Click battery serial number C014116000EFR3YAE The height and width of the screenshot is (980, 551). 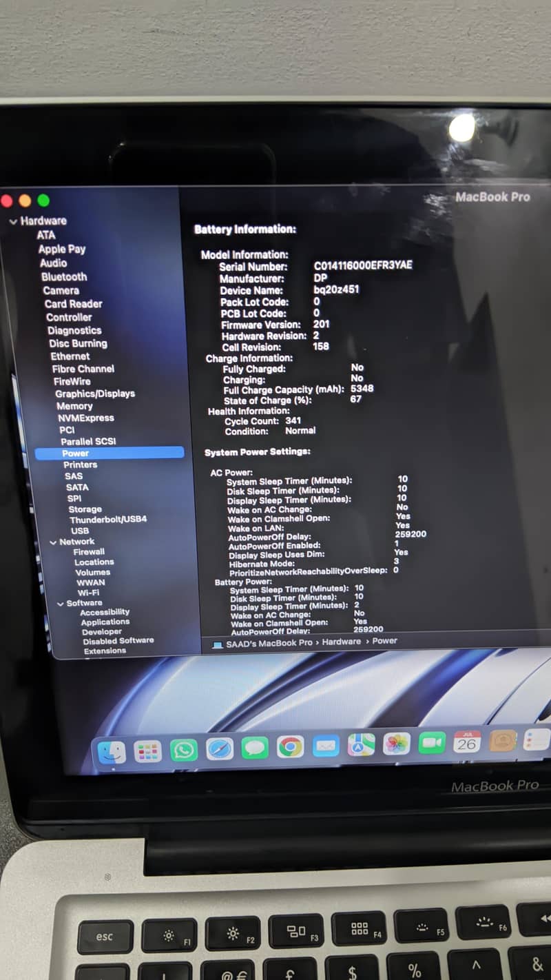click(363, 265)
